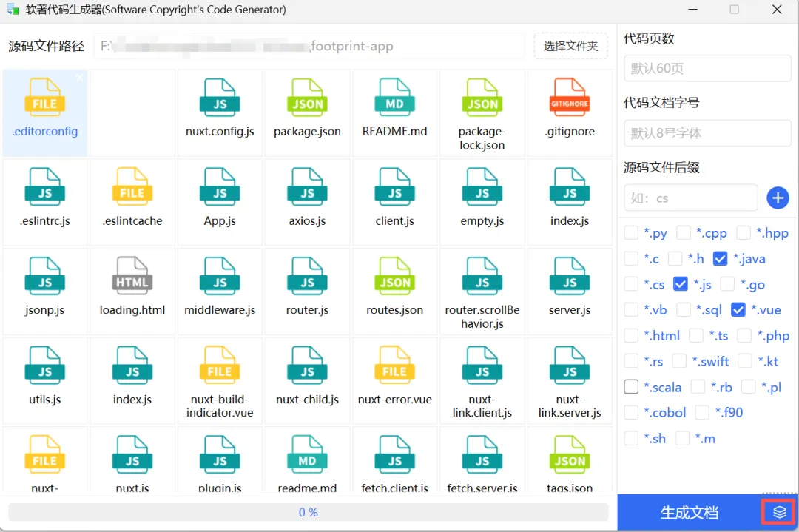This screenshot has height=532, width=799.
Task: Select the package-lock.json file icon
Action: click(482, 98)
